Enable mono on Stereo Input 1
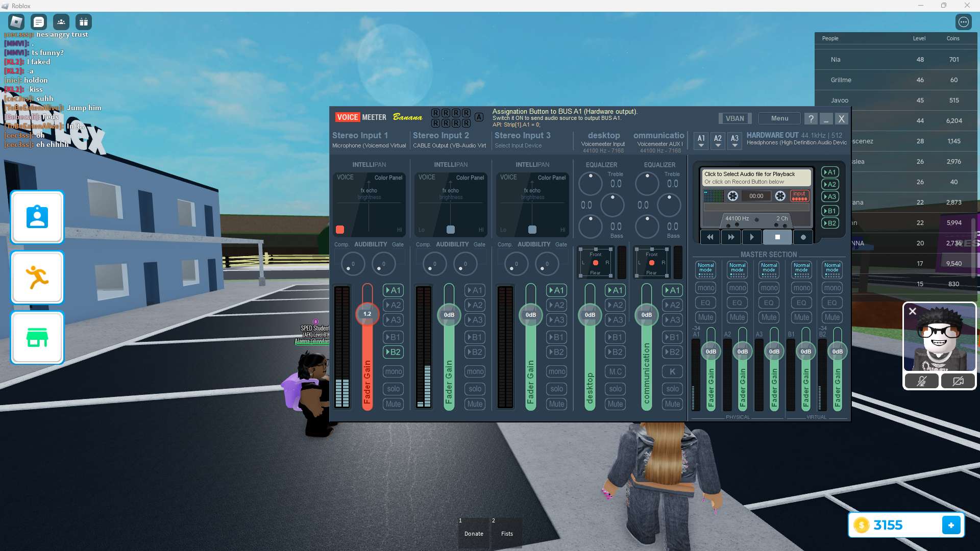980x551 pixels. coord(394,371)
